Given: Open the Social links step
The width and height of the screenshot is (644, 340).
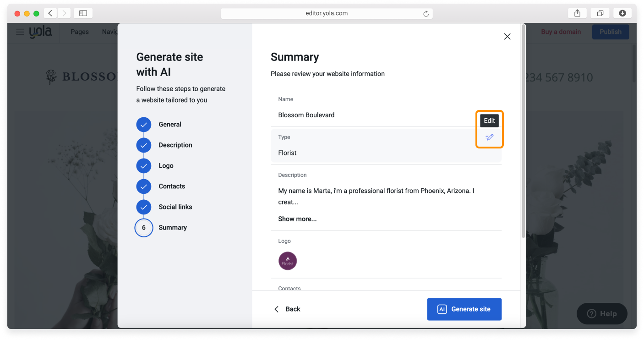Looking at the screenshot, I should (175, 207).
